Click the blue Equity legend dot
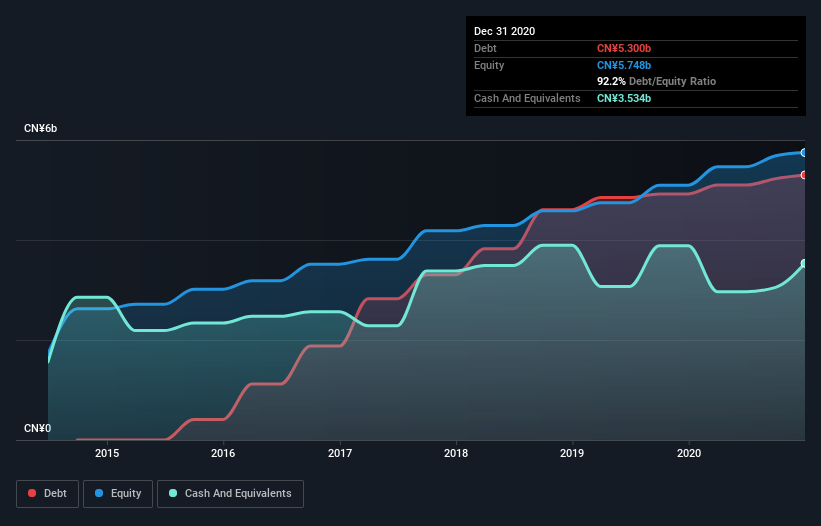 [99, 493]
